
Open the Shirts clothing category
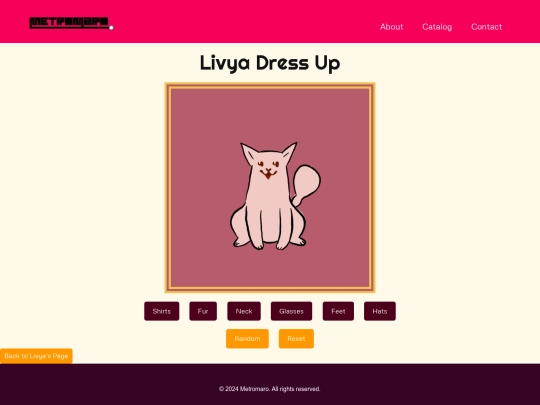[x=162, y=311]
